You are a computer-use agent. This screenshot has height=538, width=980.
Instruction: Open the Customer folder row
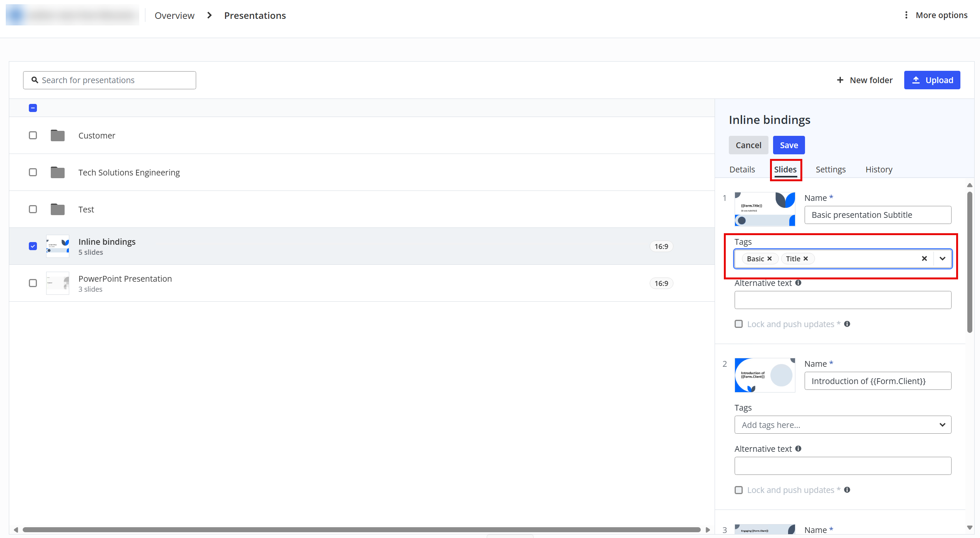tap(362, 135)
